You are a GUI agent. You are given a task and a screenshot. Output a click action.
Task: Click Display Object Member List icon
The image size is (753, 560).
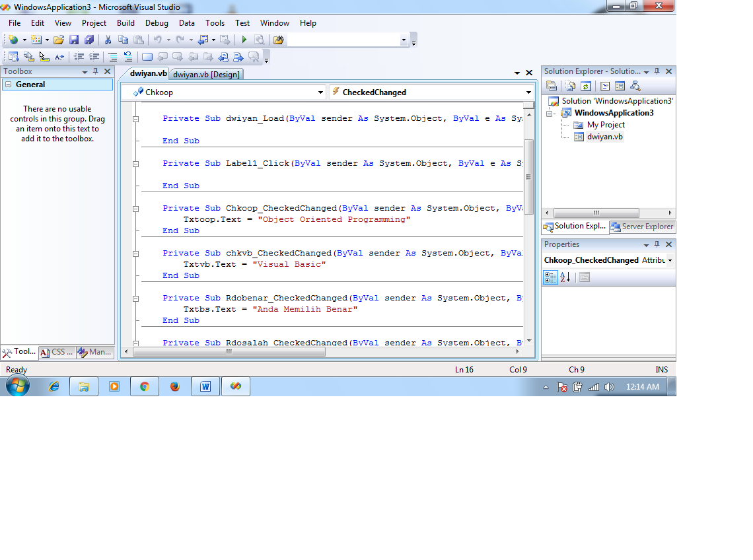(x=13, y=57)
